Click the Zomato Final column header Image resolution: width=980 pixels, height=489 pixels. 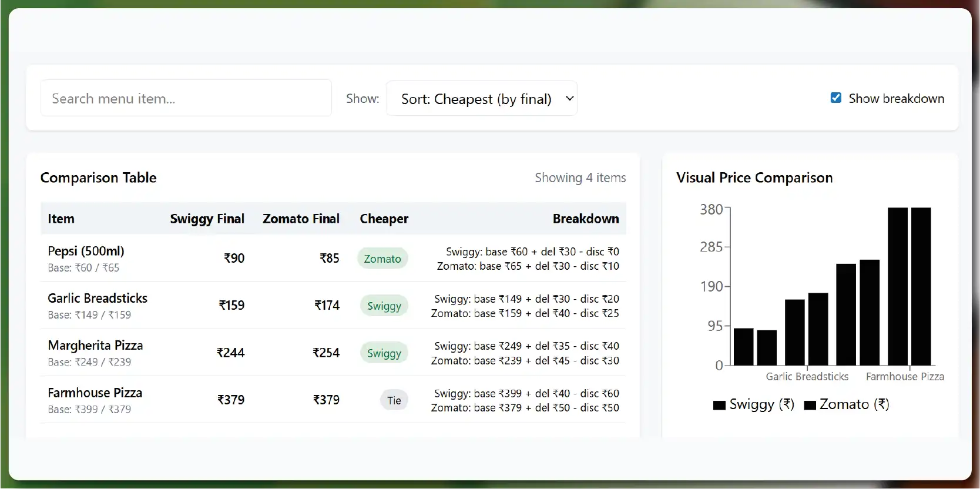coord(301,219)
